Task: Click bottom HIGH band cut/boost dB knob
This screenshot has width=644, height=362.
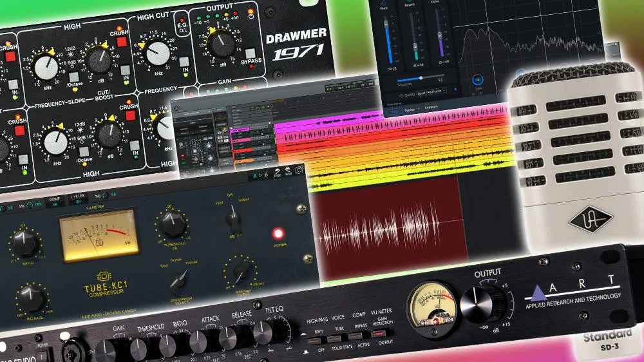Action: tap(109, 135)
